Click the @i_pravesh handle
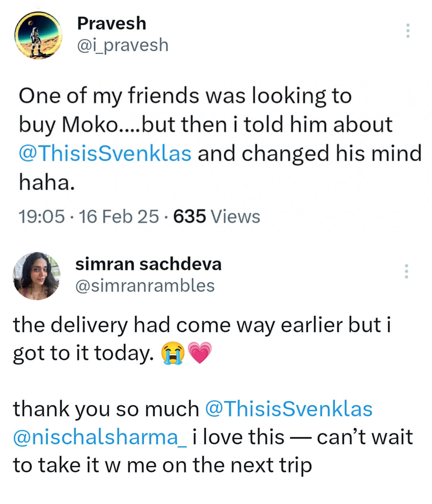This screenshot has width=432, height=504. point(123,45)
